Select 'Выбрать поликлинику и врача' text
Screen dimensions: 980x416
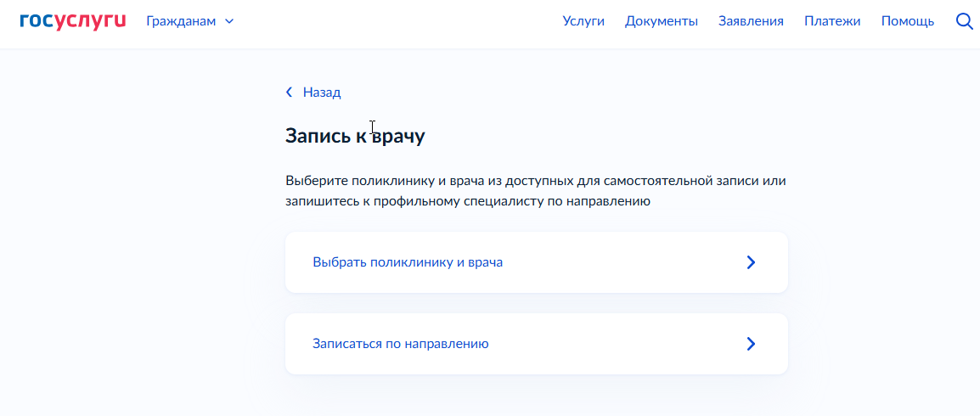[x=408, y=262]
